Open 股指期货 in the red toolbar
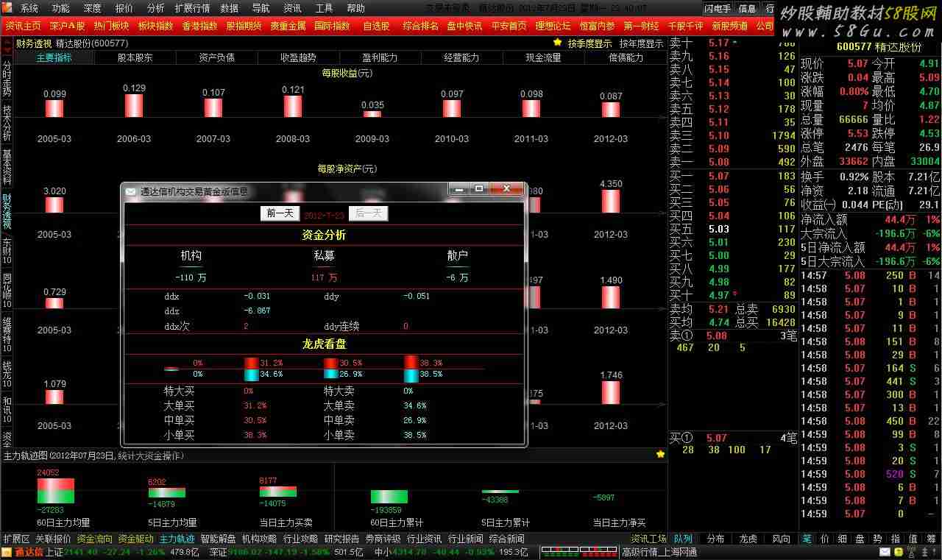The height and width of the screenshot is (560, 942). tap(244, 26)
